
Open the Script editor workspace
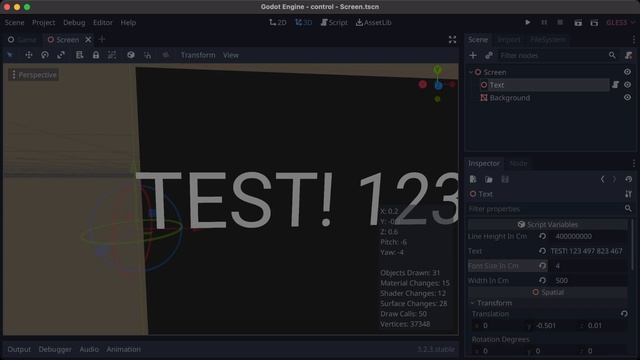point(334,22)
